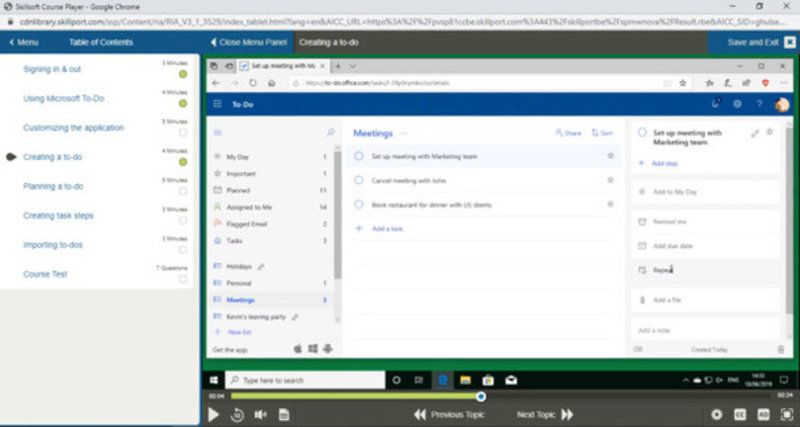This screenshot has height=427, width=800.
Task: Star the Cancel meeting with John task
Action: pyautogui.click(x=610, y=180)
